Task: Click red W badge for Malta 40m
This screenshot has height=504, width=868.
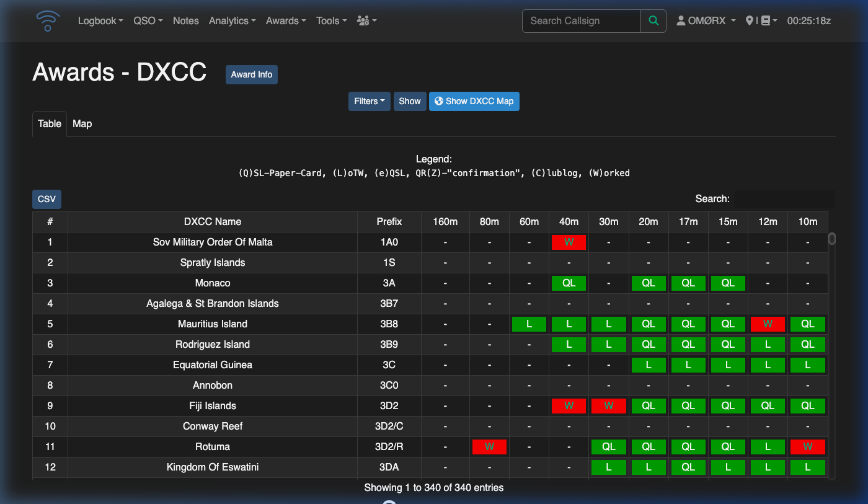Action: (x=569, y=242)
